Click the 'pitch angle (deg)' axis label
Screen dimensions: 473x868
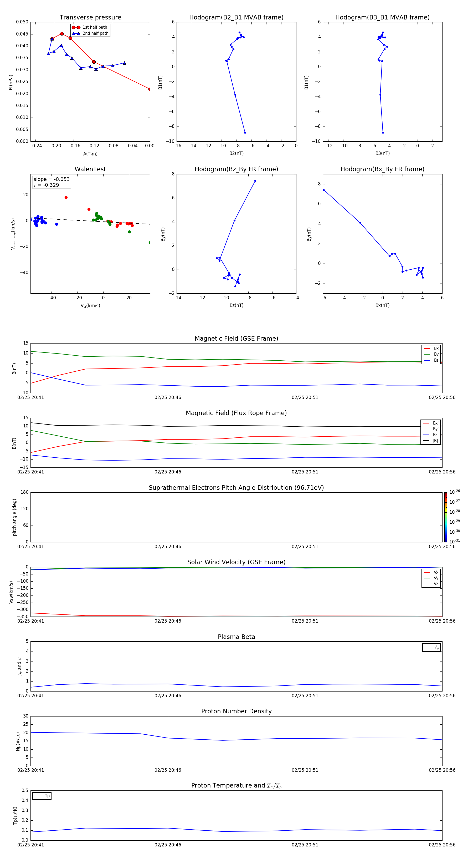[x=14, y=517]
